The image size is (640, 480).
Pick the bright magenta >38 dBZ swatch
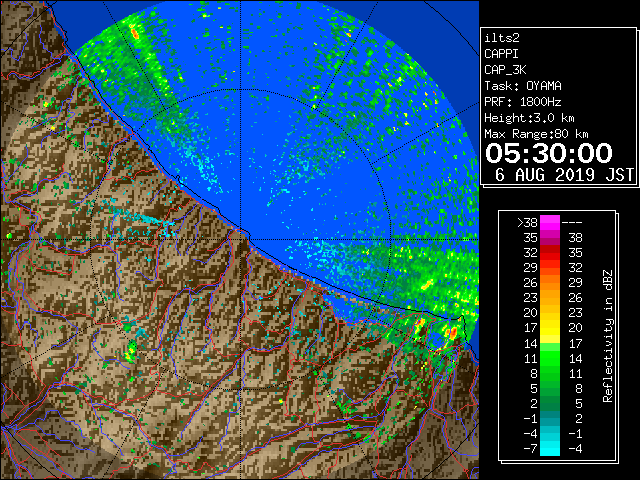550,223
